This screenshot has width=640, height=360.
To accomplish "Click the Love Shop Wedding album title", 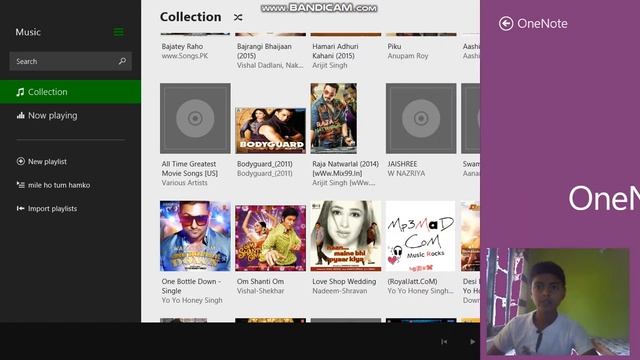I will coord(344,282).
